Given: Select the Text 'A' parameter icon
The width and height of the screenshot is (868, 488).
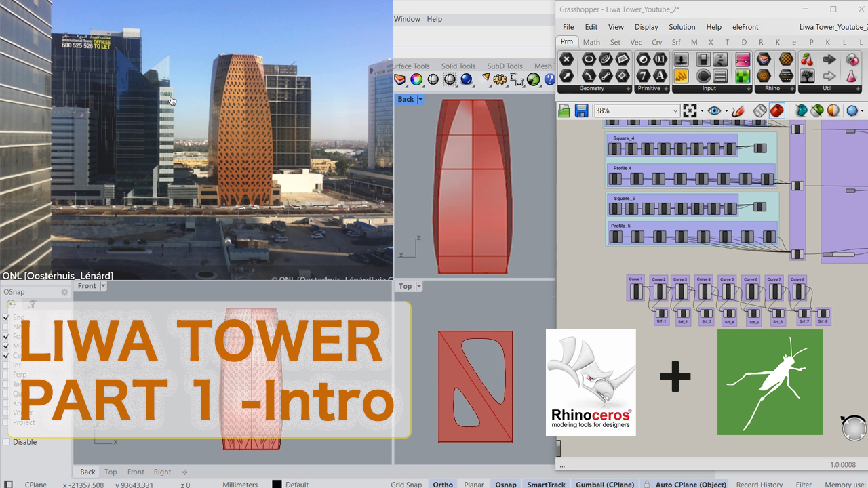Looking at the screenshot, I should (660, 76).
